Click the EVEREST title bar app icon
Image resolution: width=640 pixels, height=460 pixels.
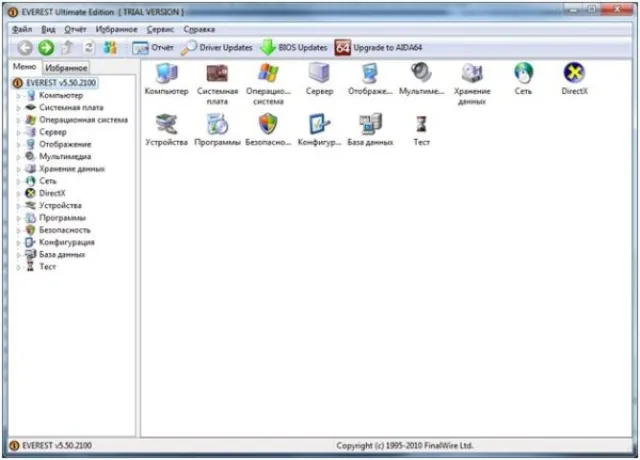point(13,12)
